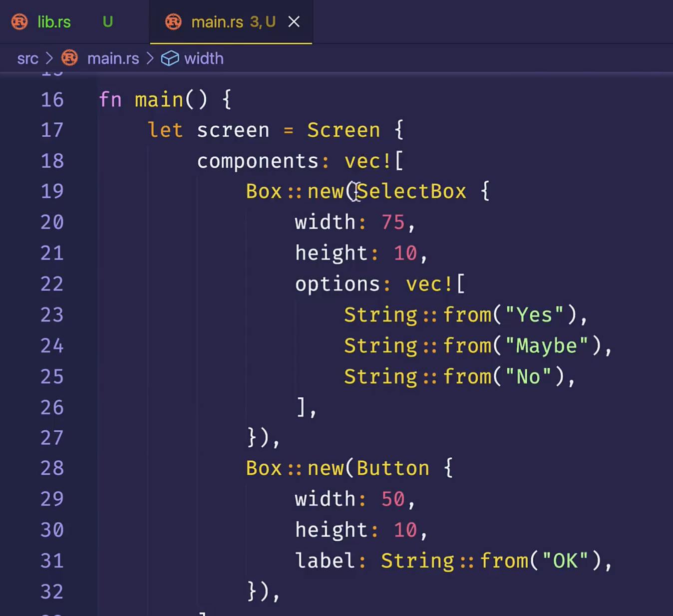Close the main.rs editor tab
The height and width of the screenshot is (616, 673).
tap(294, 22)
